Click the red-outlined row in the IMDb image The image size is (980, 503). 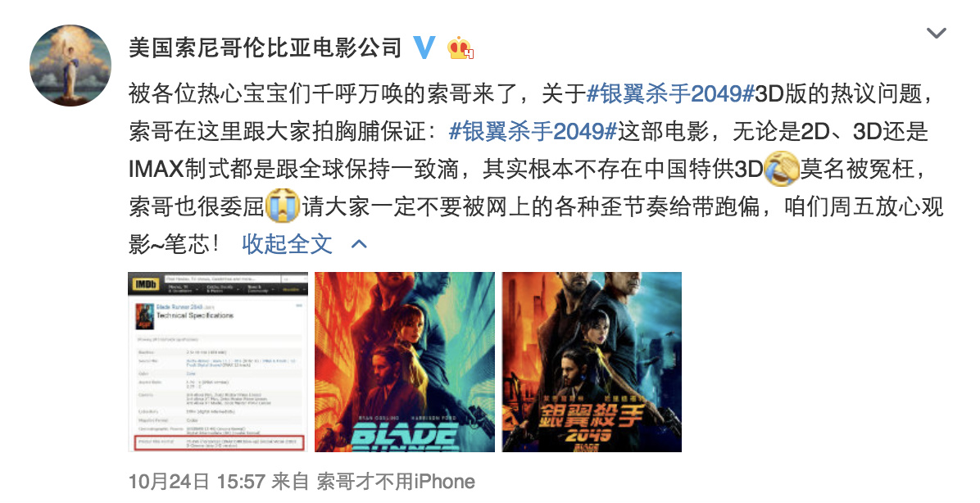point(220,443)
